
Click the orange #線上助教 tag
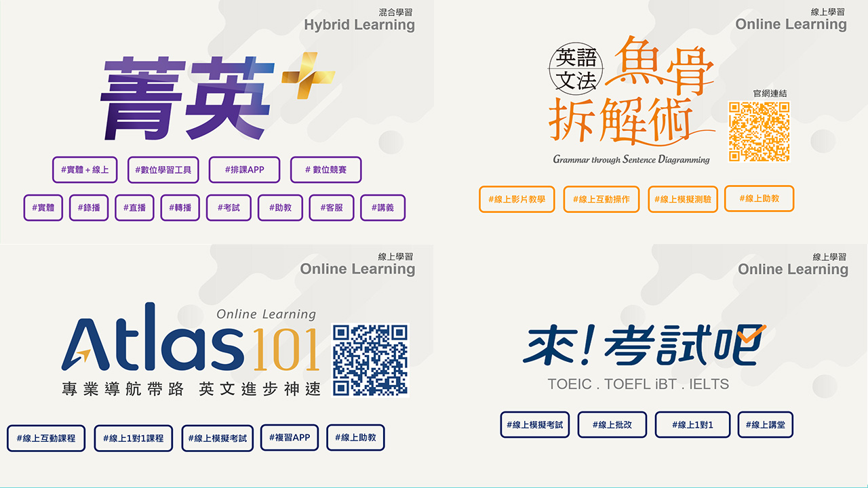click(759, 199)
